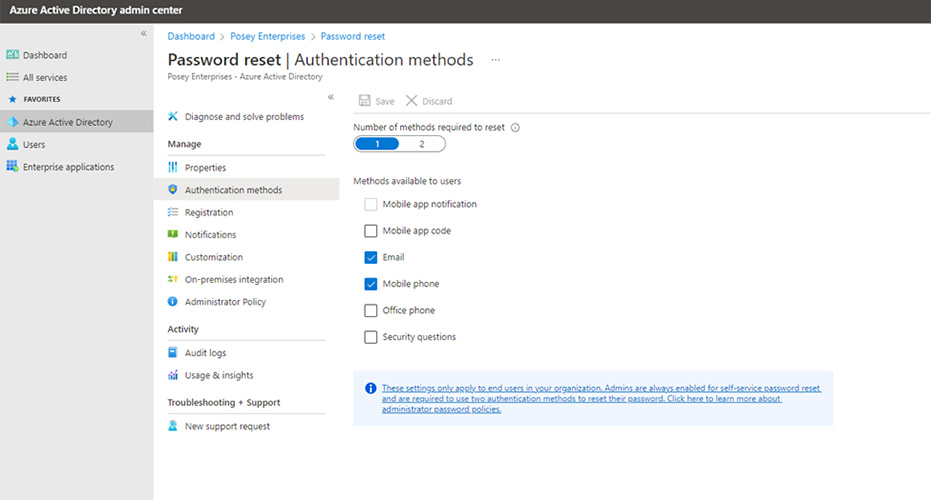Click the All services list icon
This screenshot has width=931, height=500.
(12, 77)
